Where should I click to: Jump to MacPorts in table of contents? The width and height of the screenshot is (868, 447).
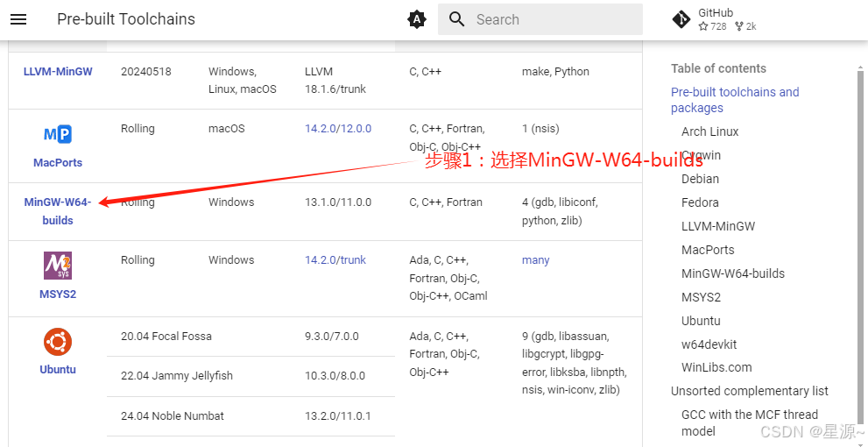click(x=708, y=250)
